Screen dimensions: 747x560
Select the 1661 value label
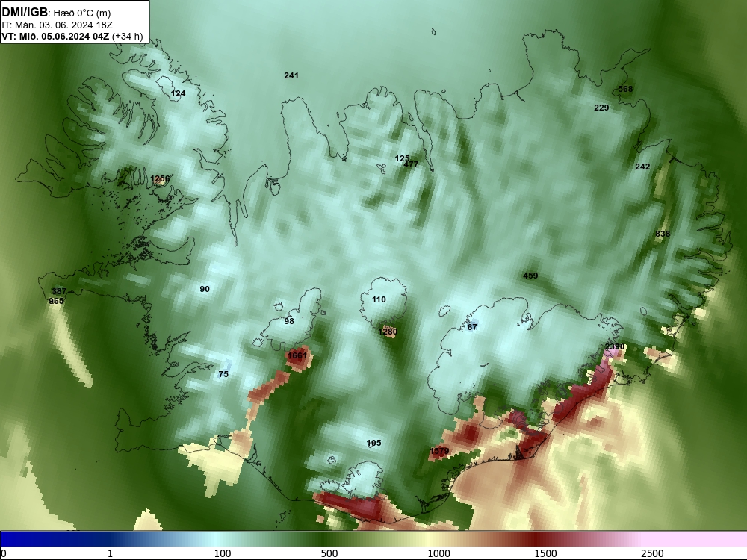[x=297, y=355]
